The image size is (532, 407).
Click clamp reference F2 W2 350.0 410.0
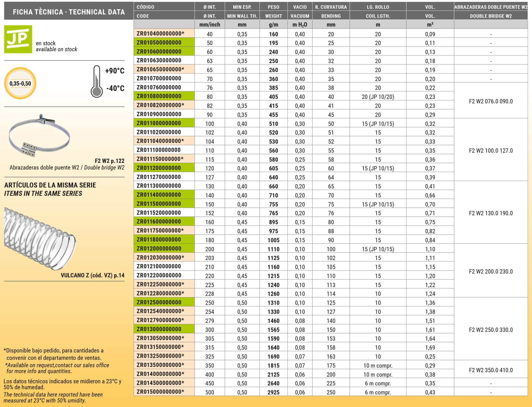pos(491,370)
